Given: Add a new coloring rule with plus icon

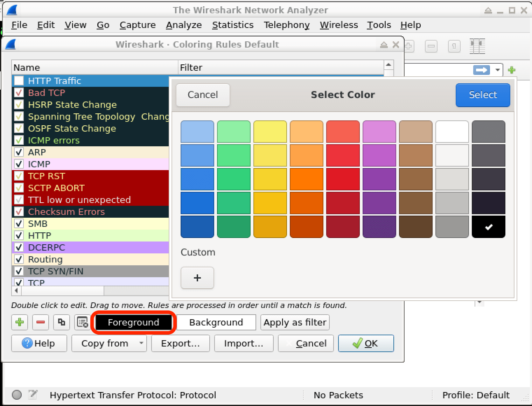Looking at the screenshot, I should point(20,322).
